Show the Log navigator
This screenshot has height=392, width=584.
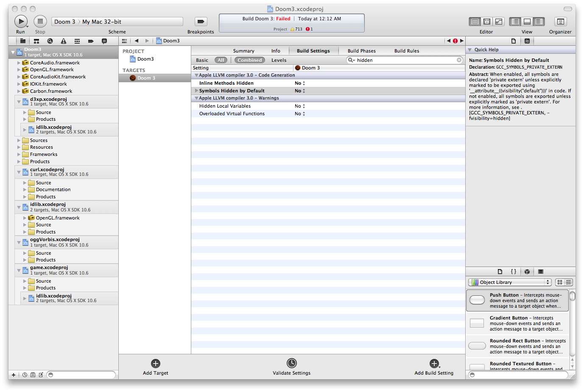104,41
